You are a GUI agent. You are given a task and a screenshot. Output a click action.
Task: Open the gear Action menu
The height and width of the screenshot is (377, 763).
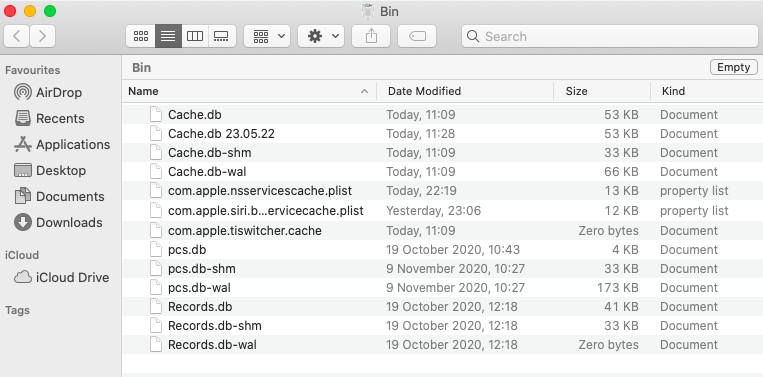[321, 36]
